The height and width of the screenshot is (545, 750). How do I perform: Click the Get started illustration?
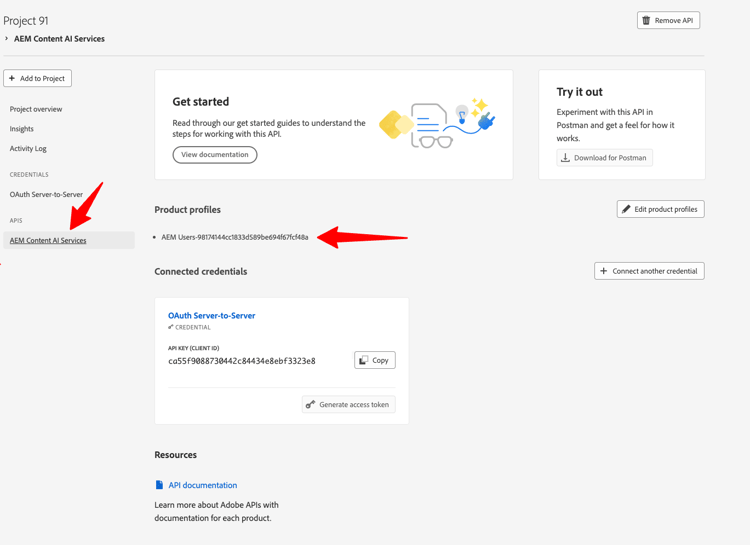[x=437, y=123]
